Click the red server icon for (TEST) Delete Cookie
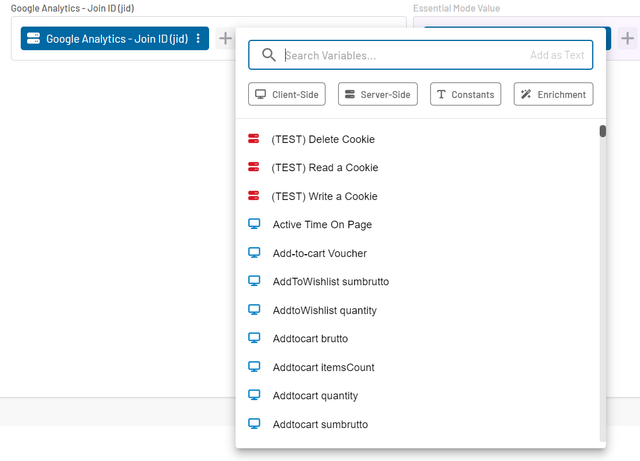Screen dimensions: 640x461 click(254, 139)
